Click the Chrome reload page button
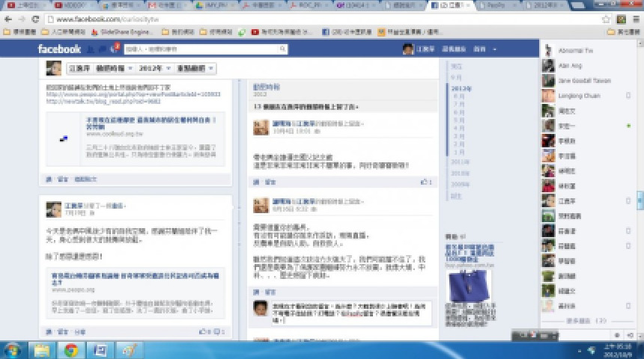The height and width of the screenshot is (359, 644). coord(35,19)
